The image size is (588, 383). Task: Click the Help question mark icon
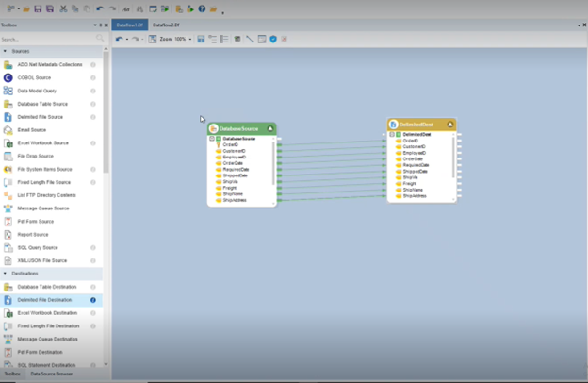(x=202, y=8)
